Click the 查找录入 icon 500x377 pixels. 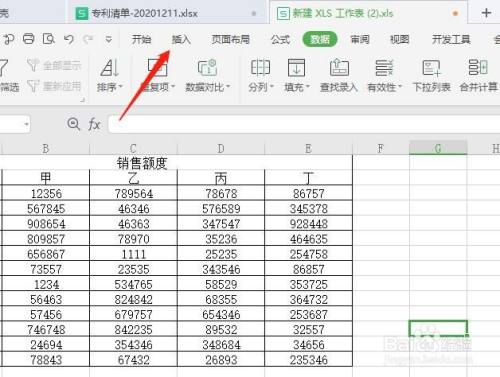click(339, 68)
